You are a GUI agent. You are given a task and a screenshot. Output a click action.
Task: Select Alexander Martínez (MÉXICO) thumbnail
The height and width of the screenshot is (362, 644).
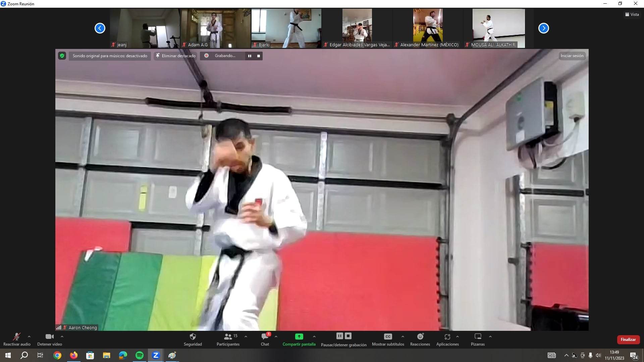coord(428,28)
